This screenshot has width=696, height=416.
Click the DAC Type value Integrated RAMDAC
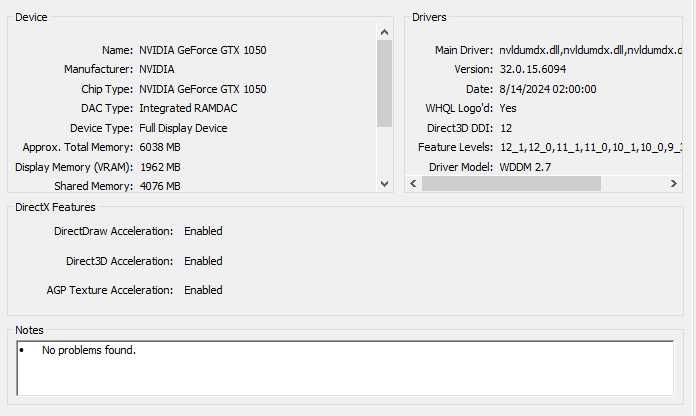(x=188, y=108)
